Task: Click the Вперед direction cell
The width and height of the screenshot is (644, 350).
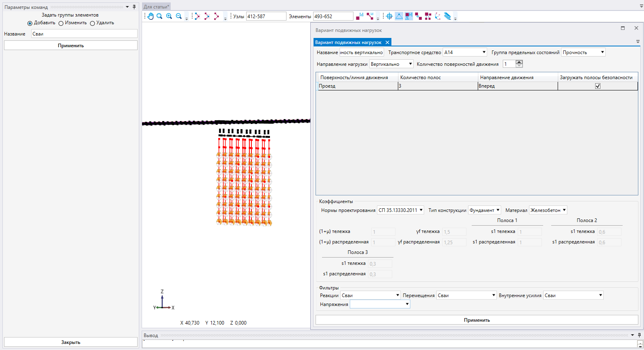Action: point(518,86)
